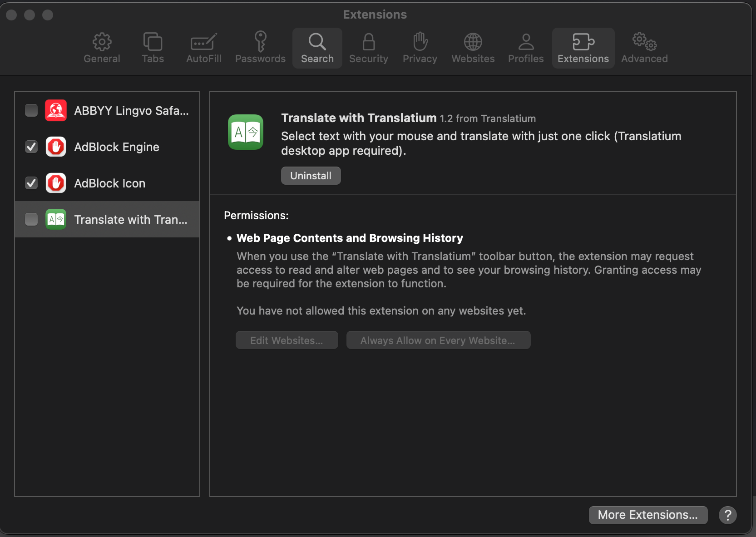Open the help question mark button
The width and height of the screenshot is (756, 537).
pos(727,515)
